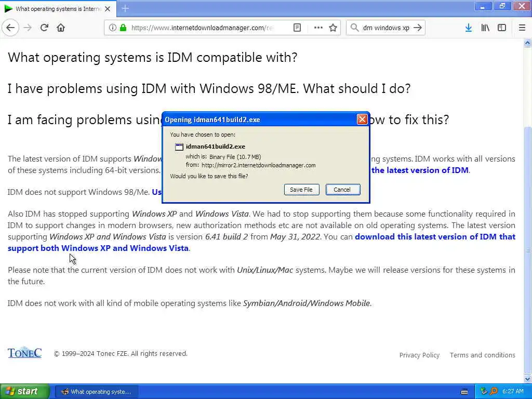
Task: Click 'Symbian/Android/Windows Mobile' text
Action: [x=307, y=303]
